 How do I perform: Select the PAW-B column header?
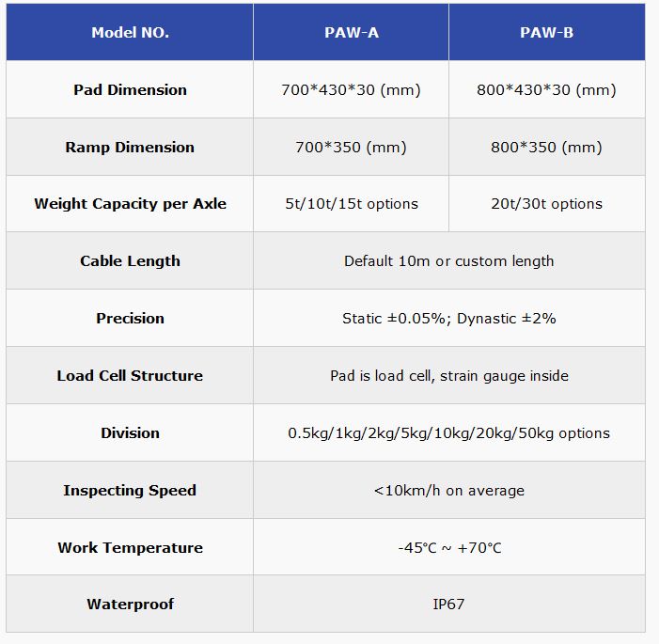546,32
